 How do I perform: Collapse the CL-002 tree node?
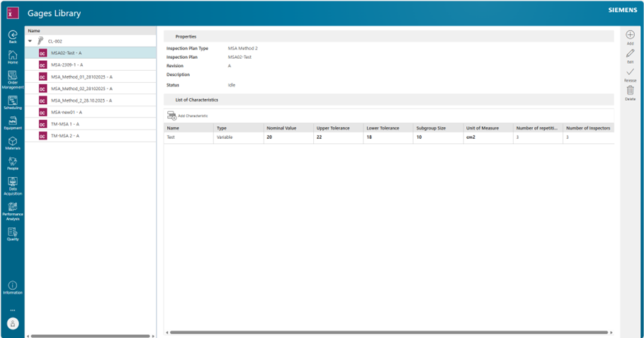click(30, 41)
